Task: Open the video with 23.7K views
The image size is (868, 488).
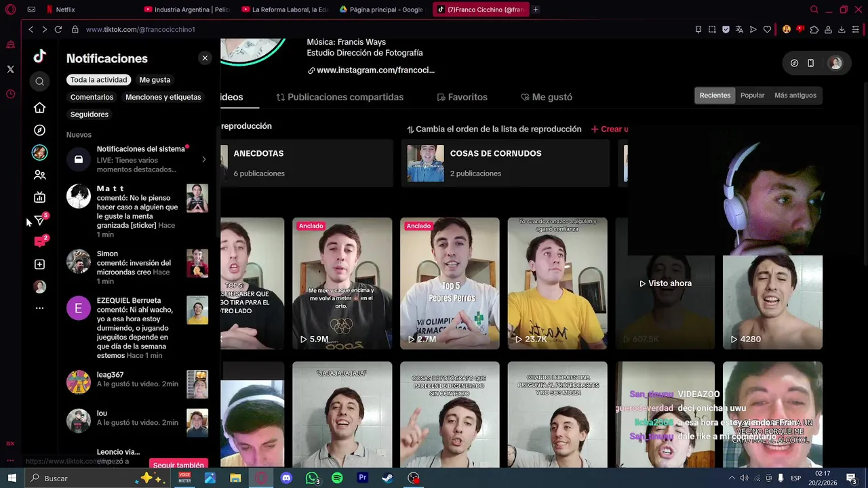Action: (x=557, y=283)
